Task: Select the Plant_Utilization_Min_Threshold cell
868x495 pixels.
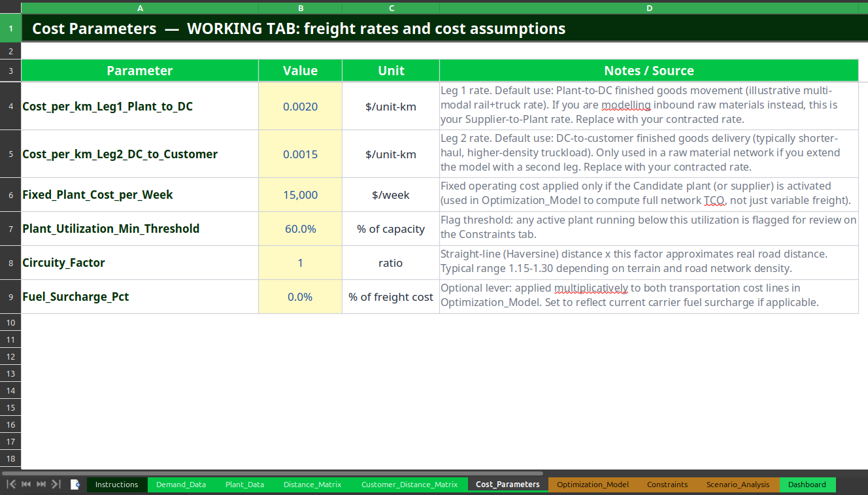Action: coord(140,229)
